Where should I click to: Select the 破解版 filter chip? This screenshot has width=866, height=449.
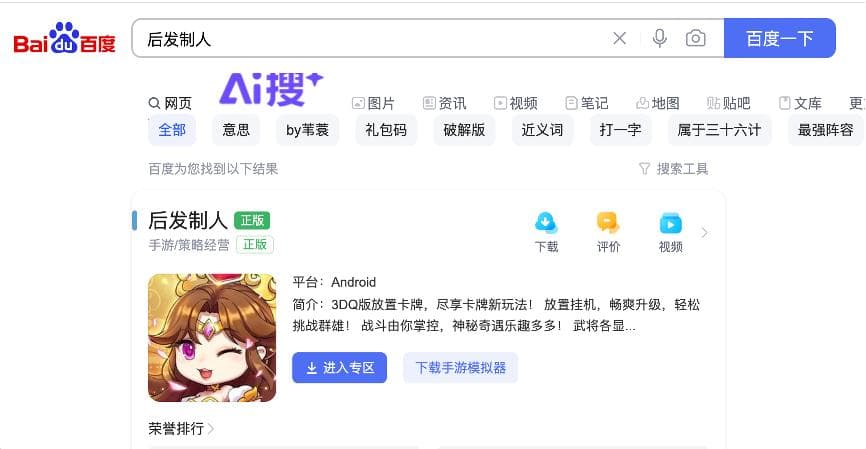click(x=464, y=130)
